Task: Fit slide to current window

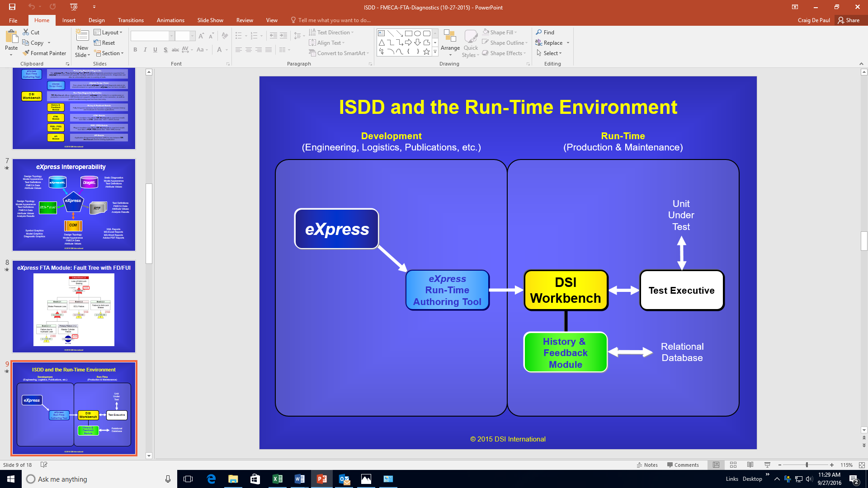Action: point(862,465)
